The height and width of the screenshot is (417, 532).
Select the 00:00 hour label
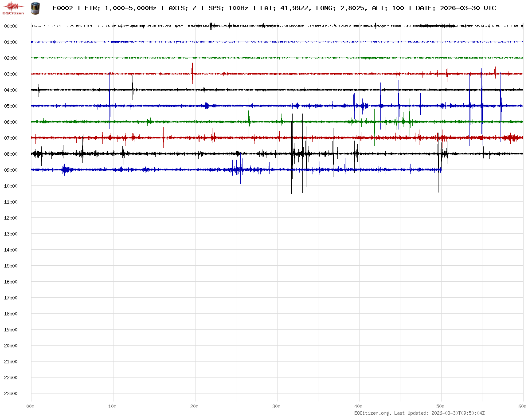[x=11, y=26]
